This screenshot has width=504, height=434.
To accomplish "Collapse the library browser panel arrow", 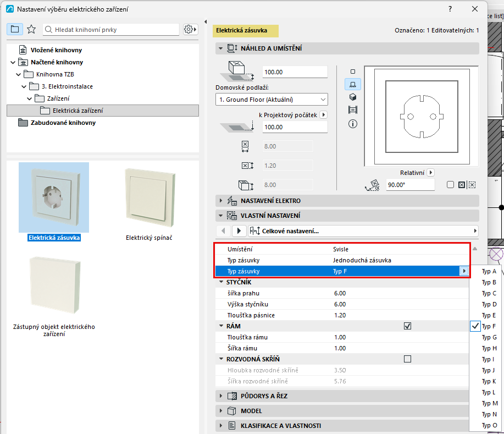I will (206, 21).
